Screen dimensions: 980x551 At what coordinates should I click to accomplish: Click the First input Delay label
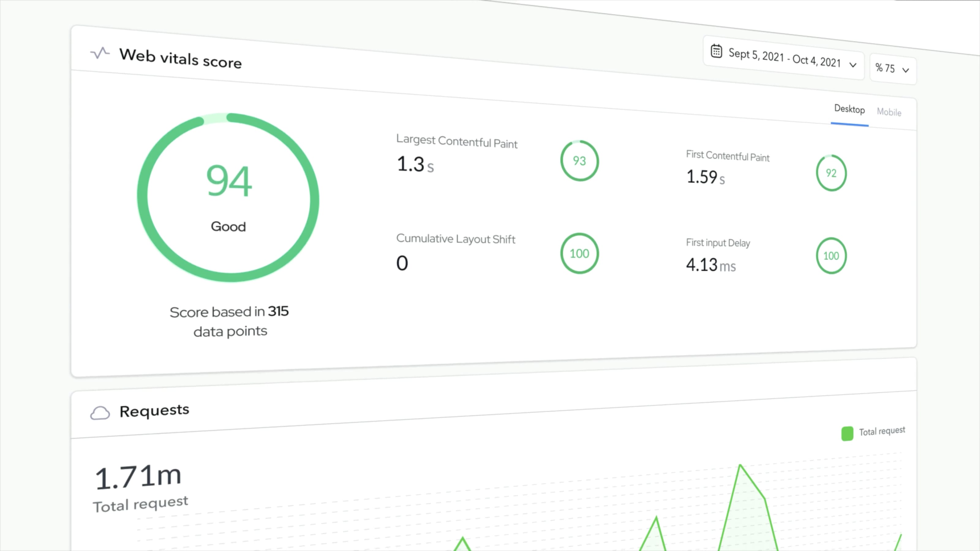pyautogui.click(x=718, y=243)
